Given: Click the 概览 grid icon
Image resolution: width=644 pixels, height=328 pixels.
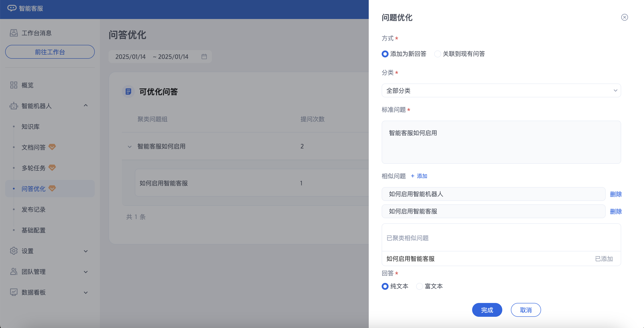Looking at the screenshot, I should pos(14,85).
